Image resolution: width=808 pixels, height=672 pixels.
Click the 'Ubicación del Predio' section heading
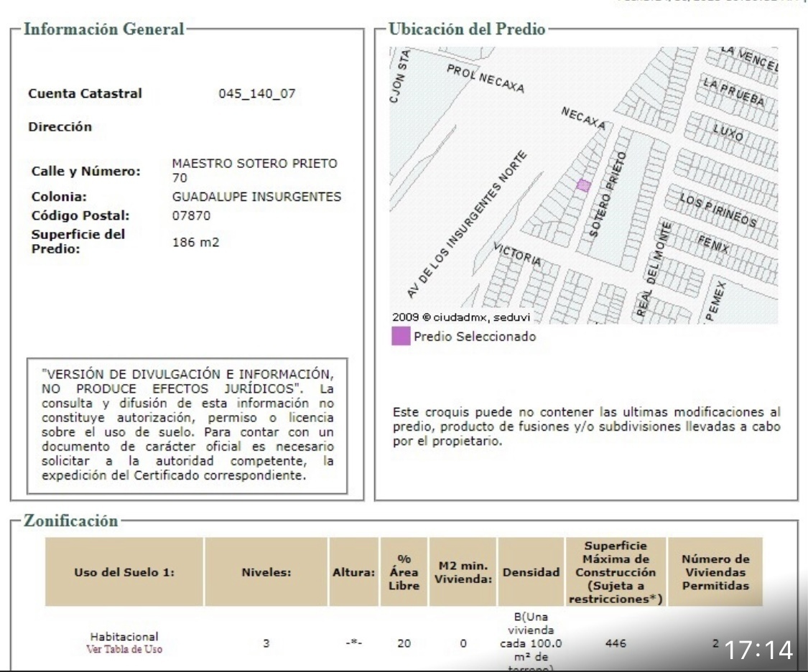tap(467, 29)
